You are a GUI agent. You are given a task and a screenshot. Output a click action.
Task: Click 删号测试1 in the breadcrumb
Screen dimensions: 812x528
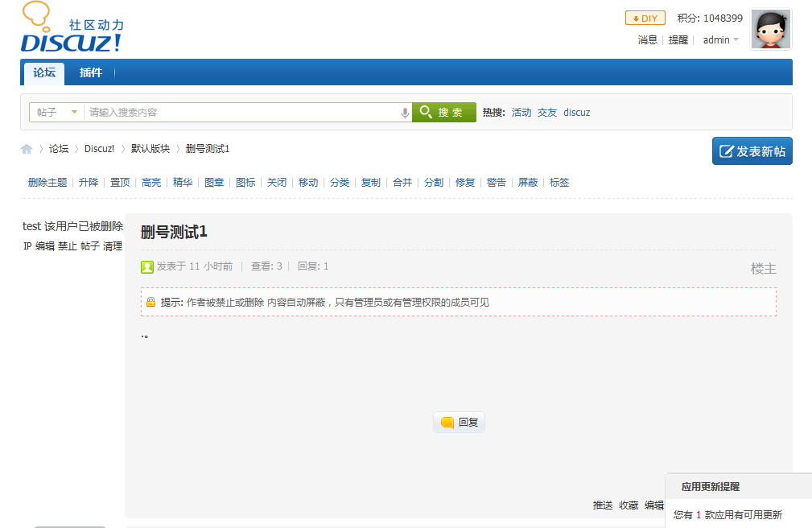208,149
